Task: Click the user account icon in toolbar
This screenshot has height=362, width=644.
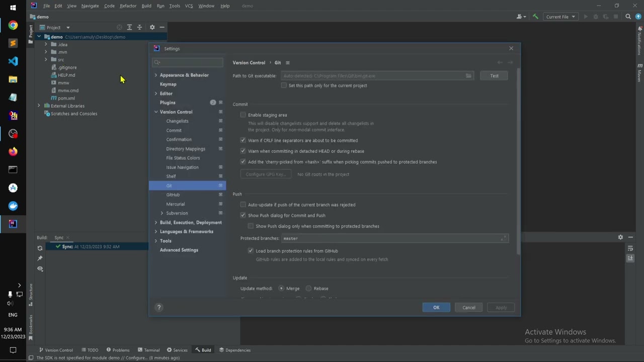Action: 521,17
